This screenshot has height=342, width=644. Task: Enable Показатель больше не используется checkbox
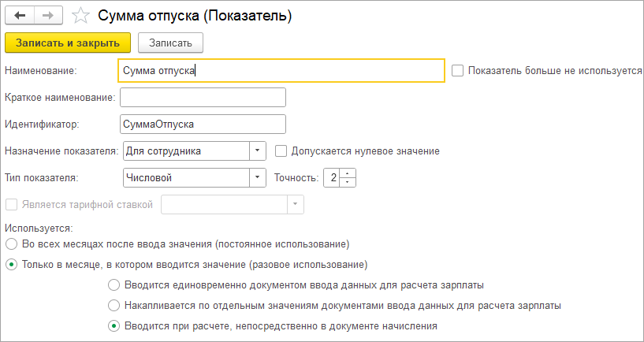click(457, 71)
